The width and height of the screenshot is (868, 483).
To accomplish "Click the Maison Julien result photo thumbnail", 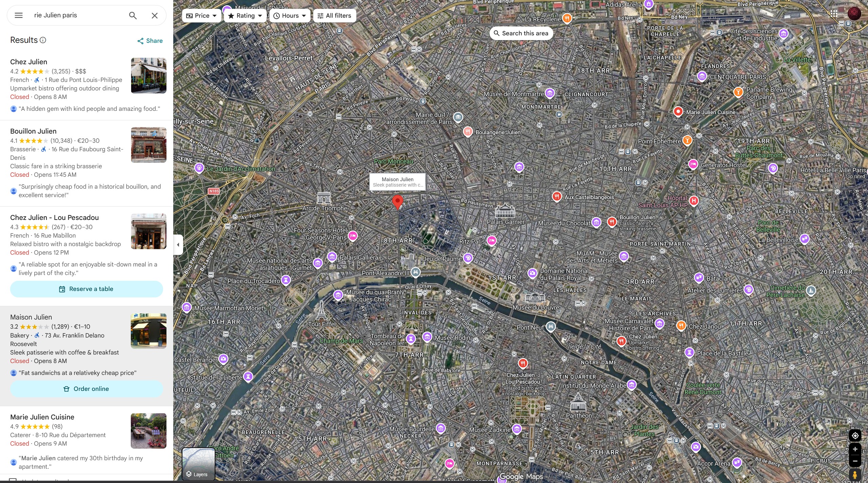I will [148, 331].
